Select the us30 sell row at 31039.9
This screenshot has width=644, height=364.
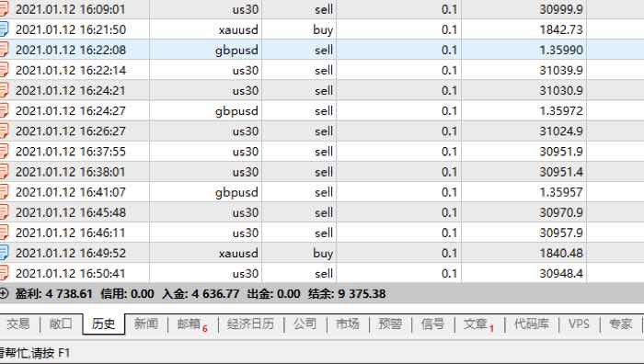322,70
